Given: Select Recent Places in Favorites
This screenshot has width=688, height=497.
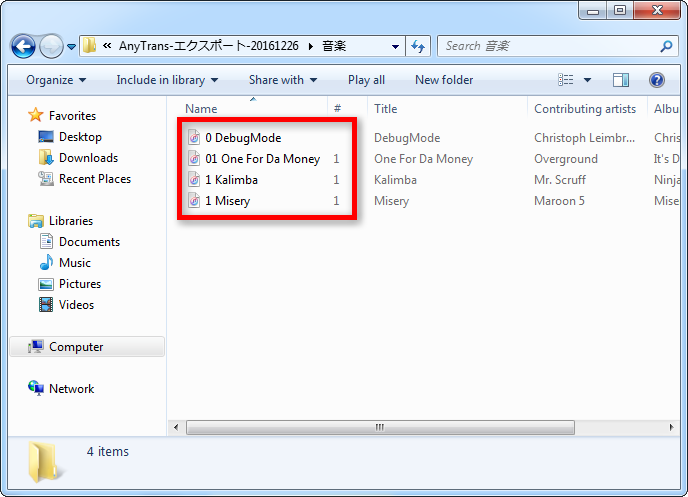Looking at the screenshot, I should 95,179.
